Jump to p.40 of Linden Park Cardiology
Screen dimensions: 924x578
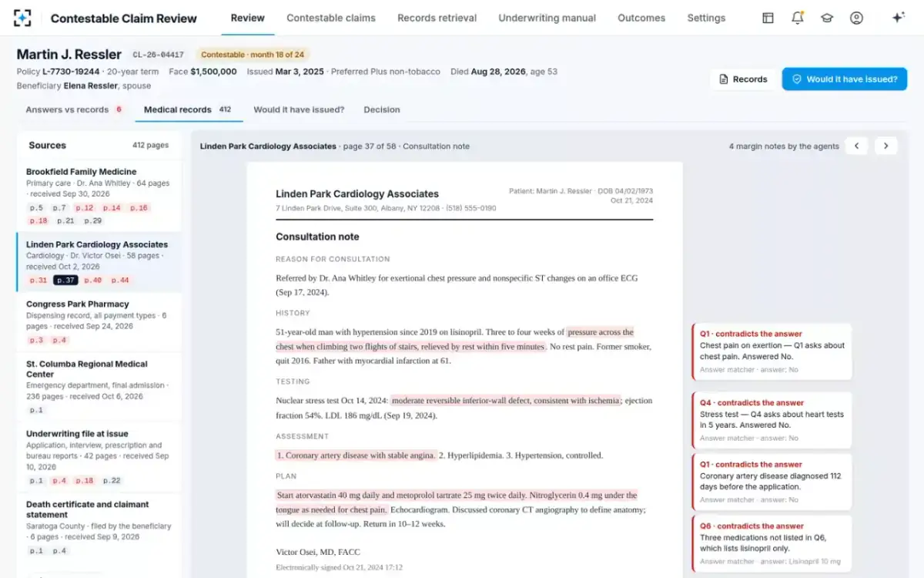point(92,281)
